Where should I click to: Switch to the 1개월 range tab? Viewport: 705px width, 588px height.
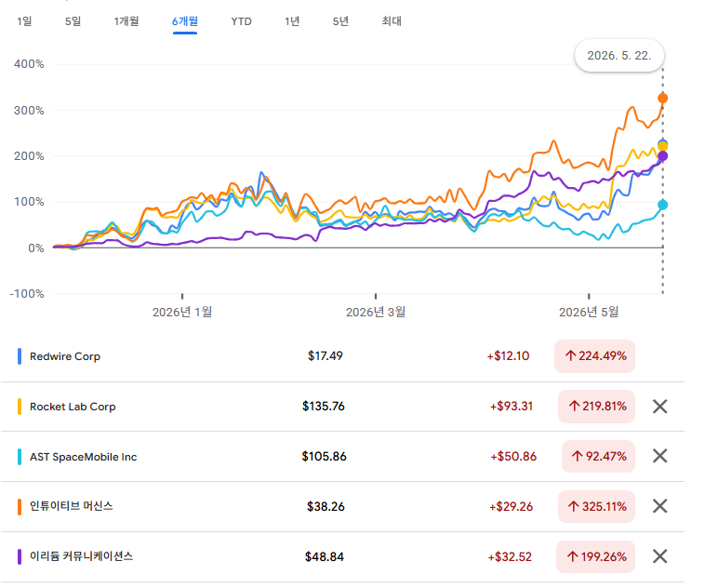pos(126,21)
